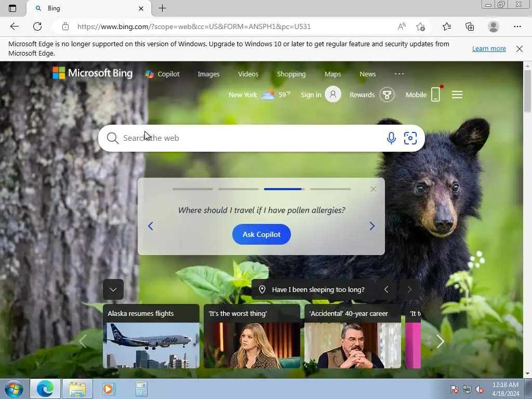The image size is (532, 399).
Task: Open New York weather widget
Action: tap(259, 95)
